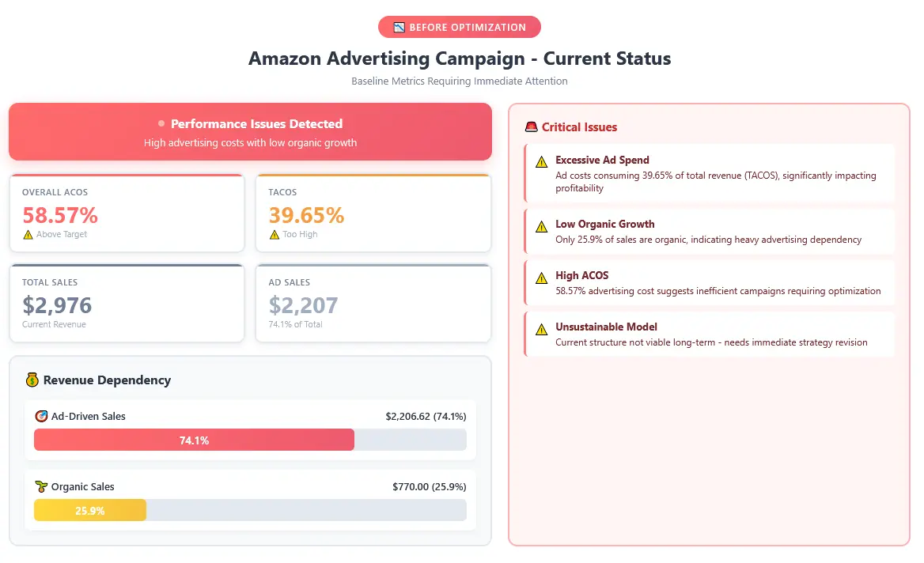Click the warning icon under the 58.57% ACOS value

(x=28, y=234)
